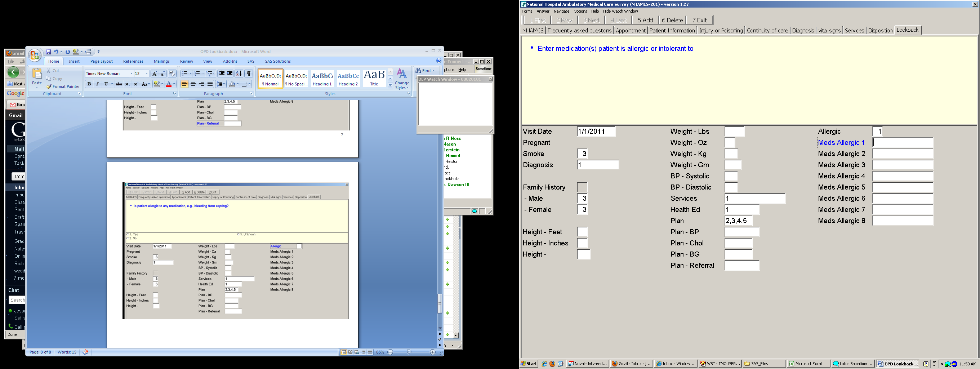Viewport: 980px width, 369px height.
Task: Toggle Print Layout view in Word status bar
Action: [x=343, y=352]
